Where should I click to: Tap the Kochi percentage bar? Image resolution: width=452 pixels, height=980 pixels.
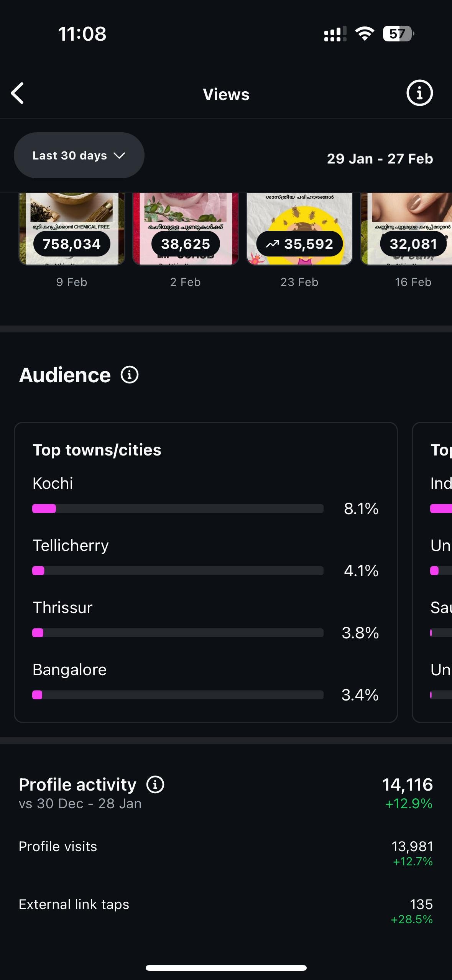[178, 509]
